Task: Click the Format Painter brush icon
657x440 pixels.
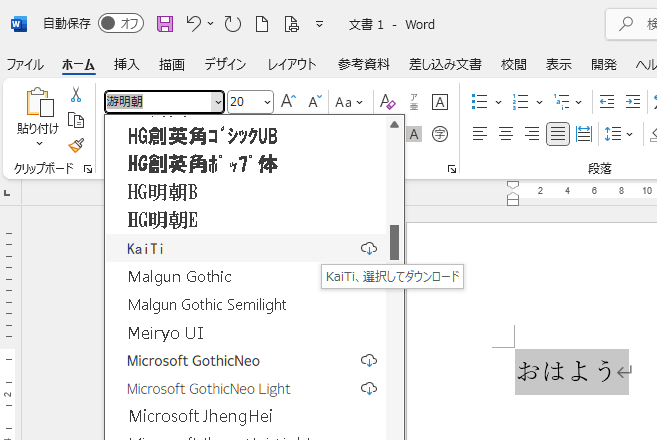Action: click(76, 145)
